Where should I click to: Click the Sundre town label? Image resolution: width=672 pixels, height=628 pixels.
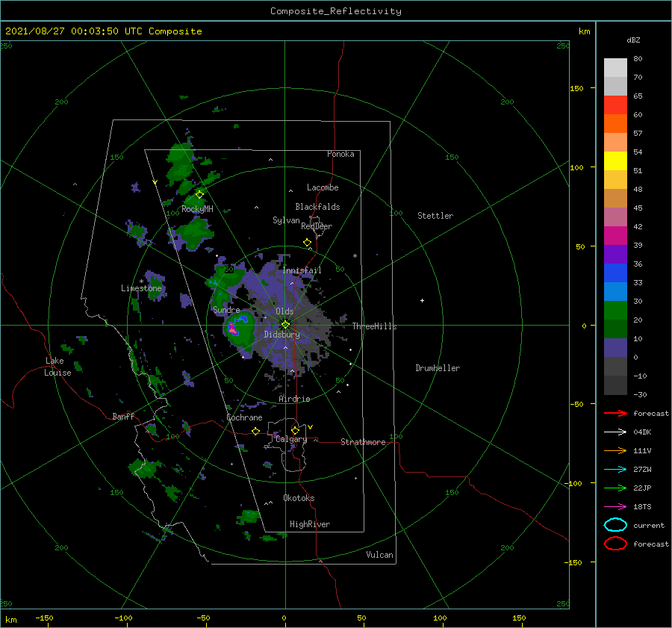click(227, 310)
